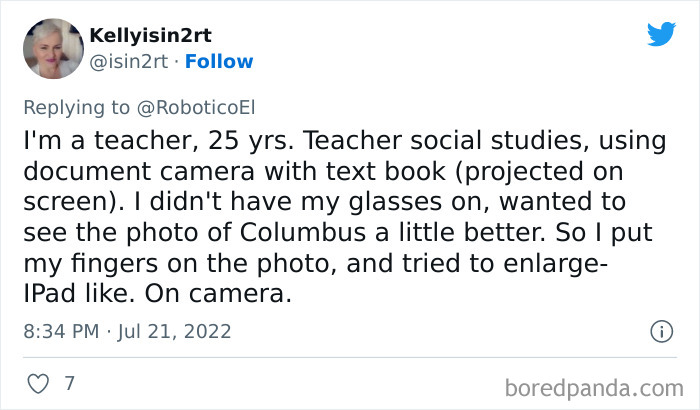Image resolution: width=700 pixels, height=410 pixels.
Task: Open Kellyisin2rt's profile picture
Action: pos(50,48)
